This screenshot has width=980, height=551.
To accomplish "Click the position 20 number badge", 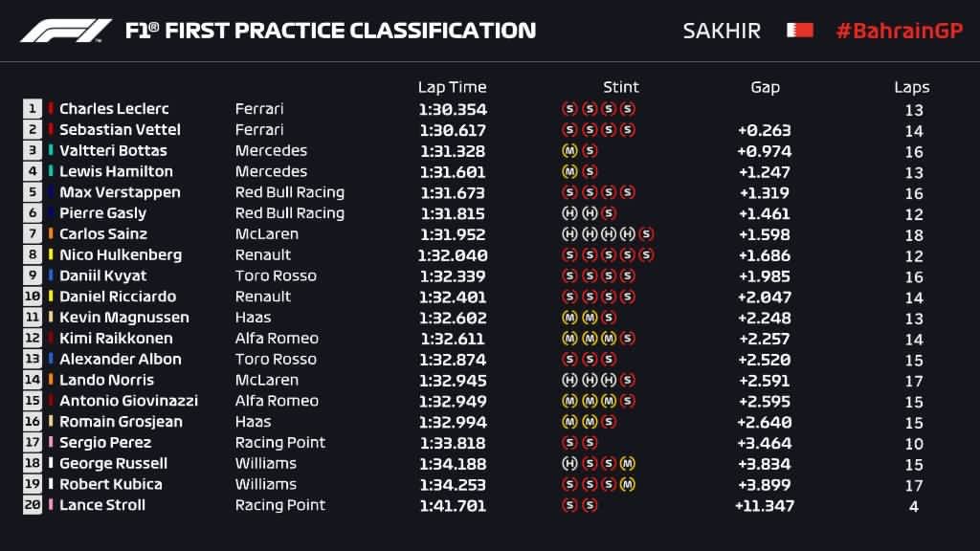I will (33, 505).
